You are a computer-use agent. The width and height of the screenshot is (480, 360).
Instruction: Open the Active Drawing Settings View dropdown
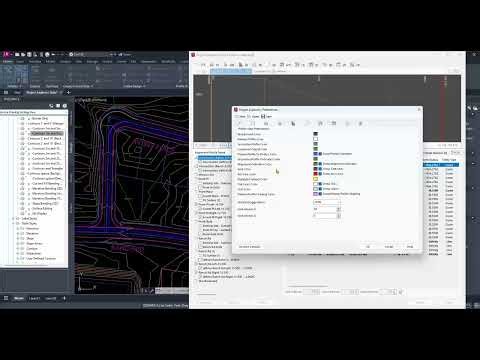34,113
